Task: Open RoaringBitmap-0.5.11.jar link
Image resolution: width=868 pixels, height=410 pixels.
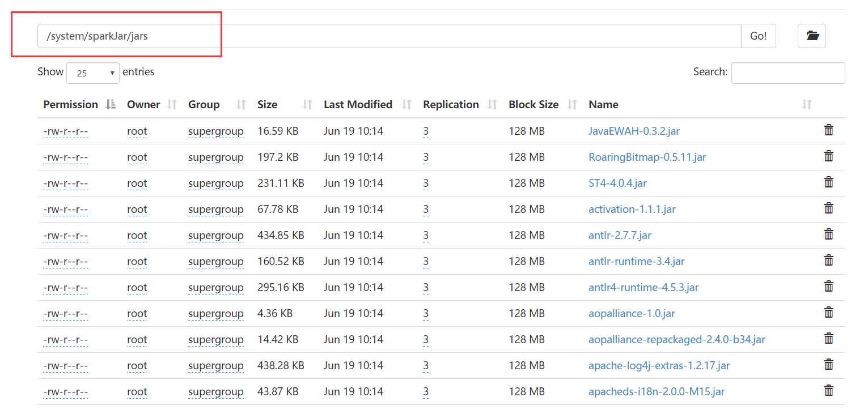Action: 647,157
